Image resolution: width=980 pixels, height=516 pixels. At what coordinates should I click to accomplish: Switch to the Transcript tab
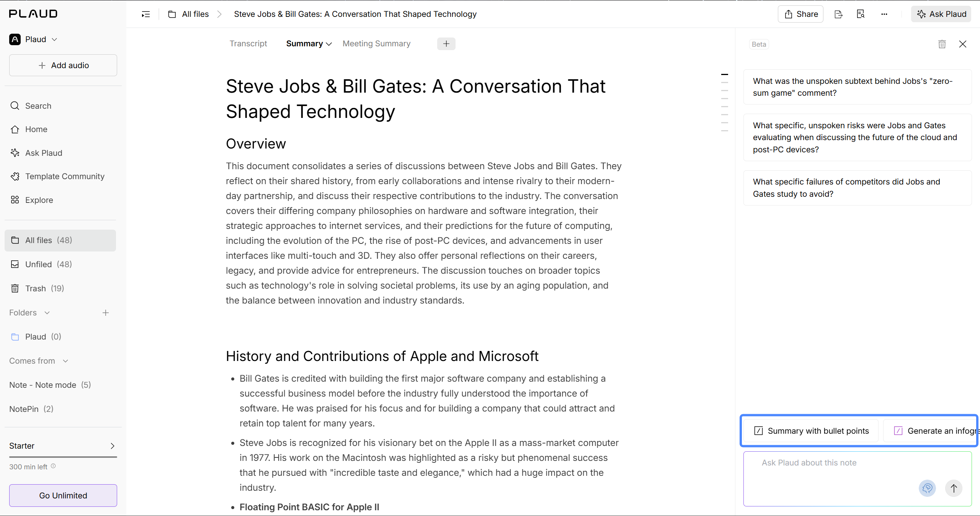click(248, 44)
